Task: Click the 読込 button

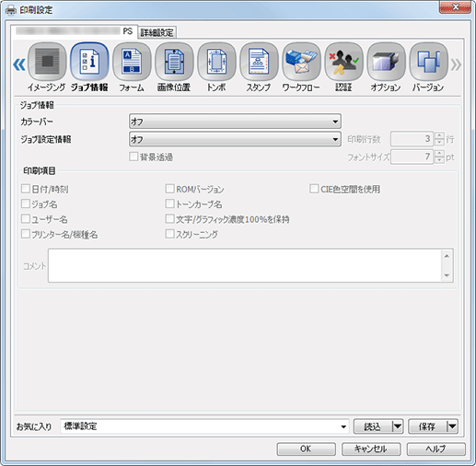Action: (373, 426)
